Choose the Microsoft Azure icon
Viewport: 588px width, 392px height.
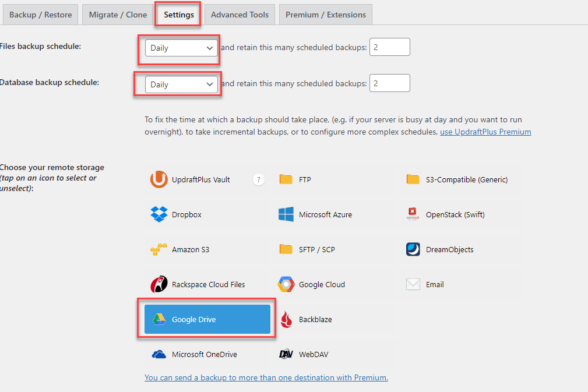click(286, 214)
